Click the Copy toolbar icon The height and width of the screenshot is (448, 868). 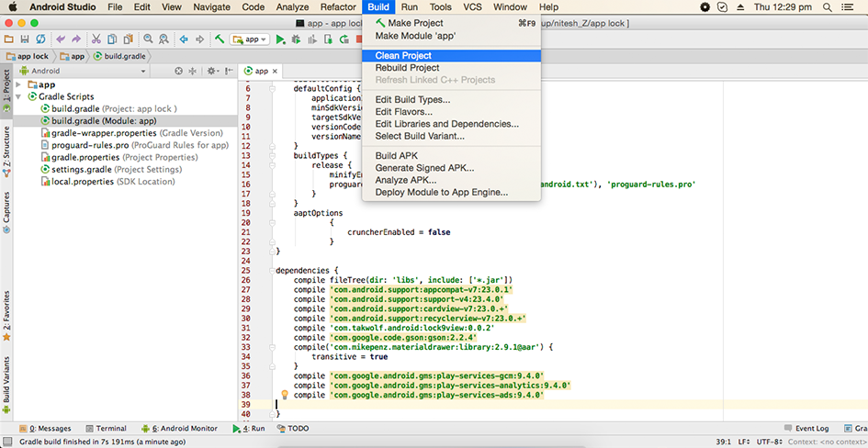coord(112,39)
